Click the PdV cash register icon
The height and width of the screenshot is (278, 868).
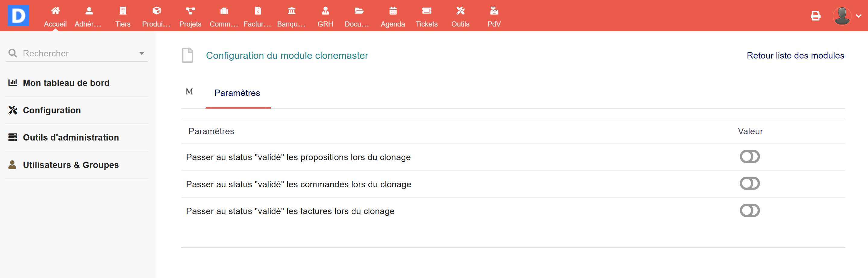(494, 11)
